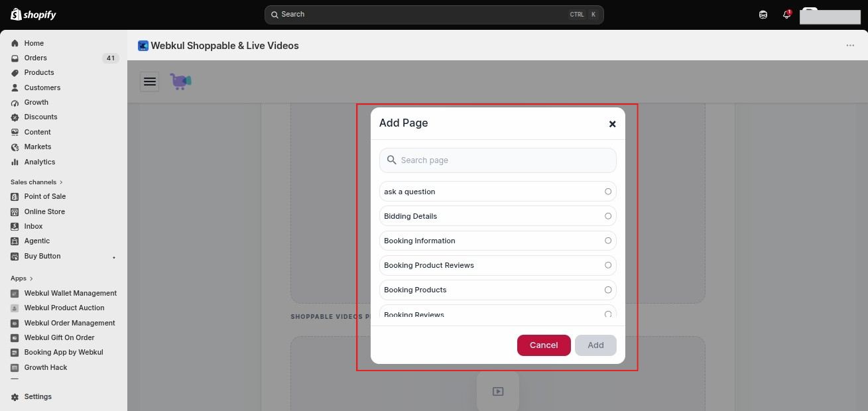Screen dimensions: 868x411
Task: Click the Search page field
Action: point(498,160)
